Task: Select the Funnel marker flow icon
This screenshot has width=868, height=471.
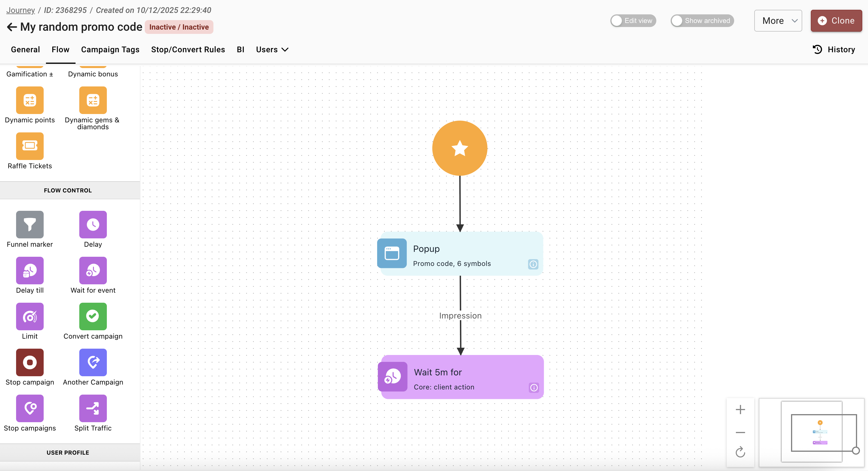Action: [30, 224]
